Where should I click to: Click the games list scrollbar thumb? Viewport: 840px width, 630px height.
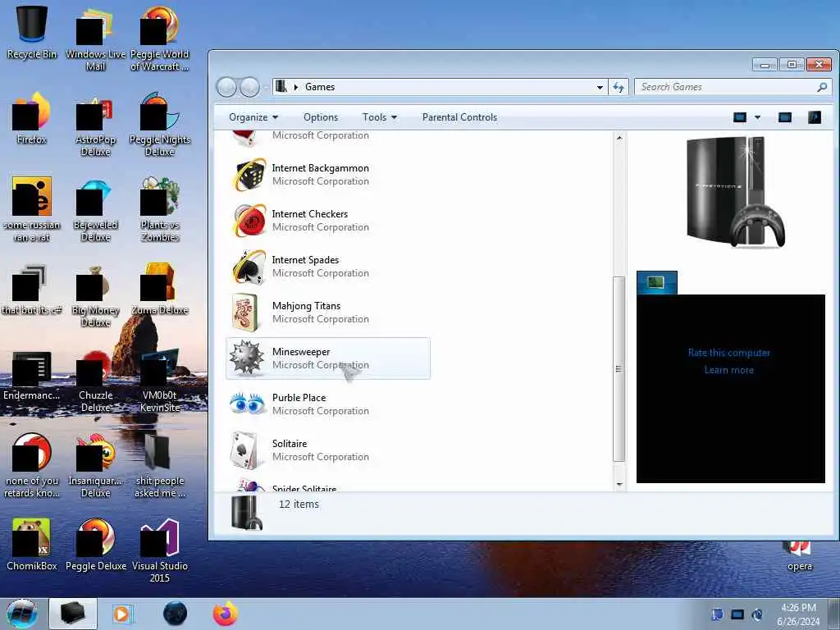tap(619, 368)
